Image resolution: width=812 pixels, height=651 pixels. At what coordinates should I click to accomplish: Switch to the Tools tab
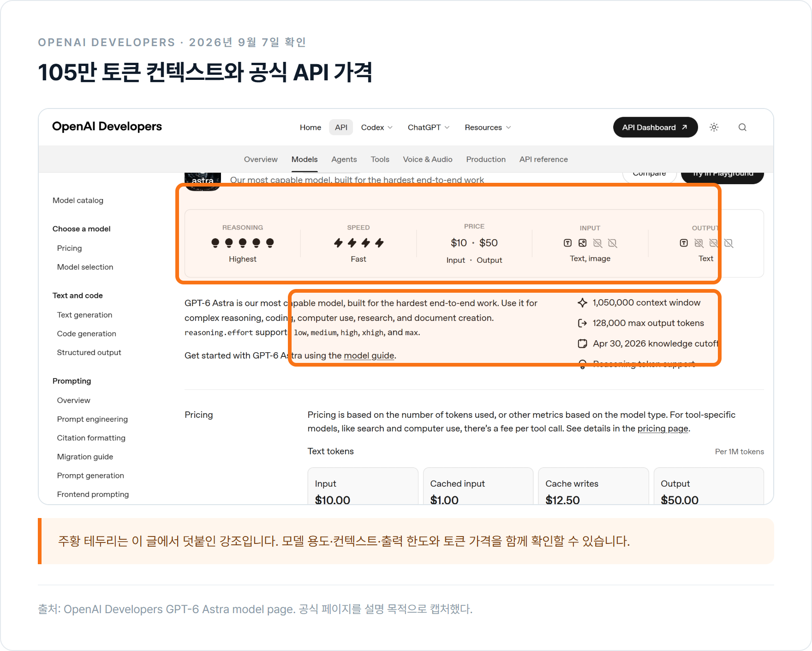(380, 159)
